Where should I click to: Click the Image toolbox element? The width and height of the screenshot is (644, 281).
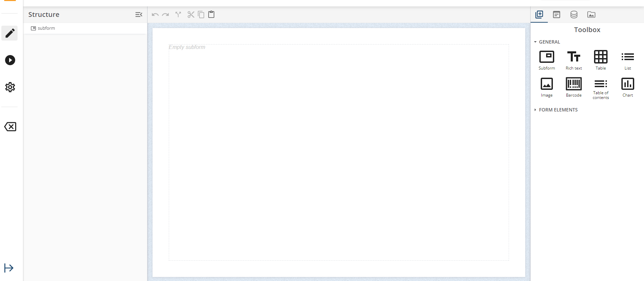coord(546,87)
